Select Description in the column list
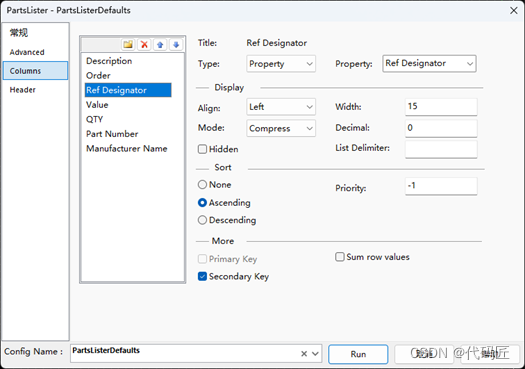This screenshot has height=369, width=525. coord(109,61)
